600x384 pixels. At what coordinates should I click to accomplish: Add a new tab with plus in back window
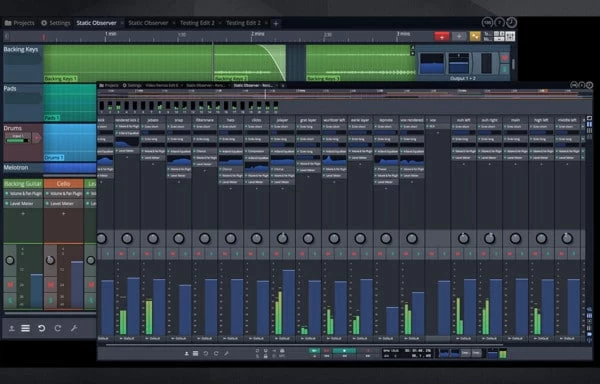point(276,23)
